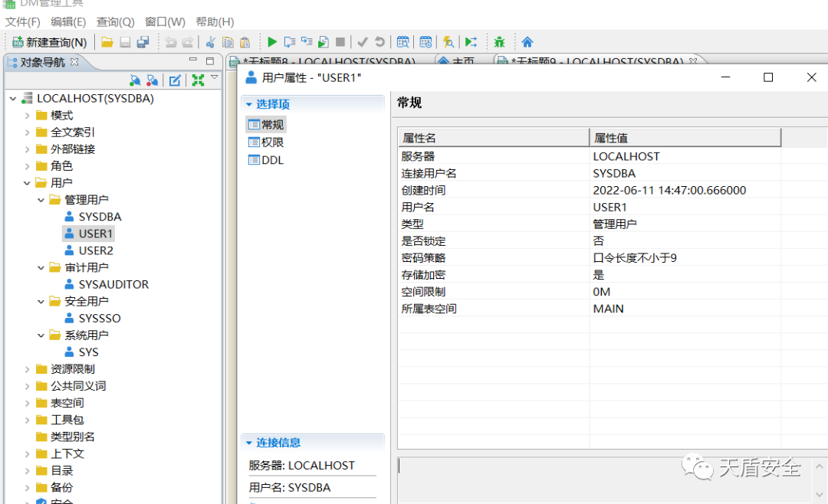
Task: Open the 窗口(W) menu
Action: pyautogui.click(x=165, y=22)
